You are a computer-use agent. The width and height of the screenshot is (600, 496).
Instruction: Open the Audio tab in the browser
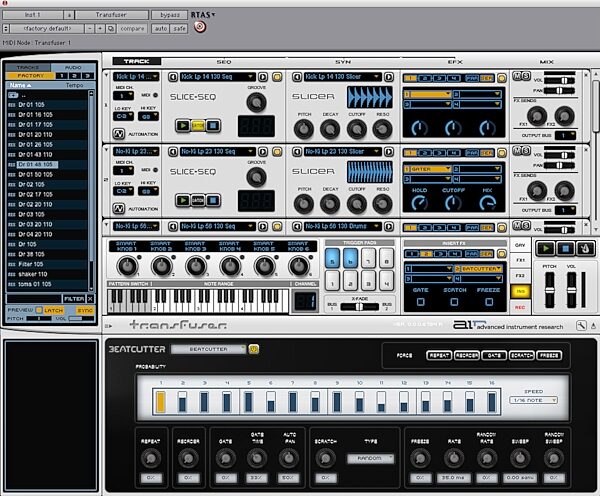tap(73, 67)
